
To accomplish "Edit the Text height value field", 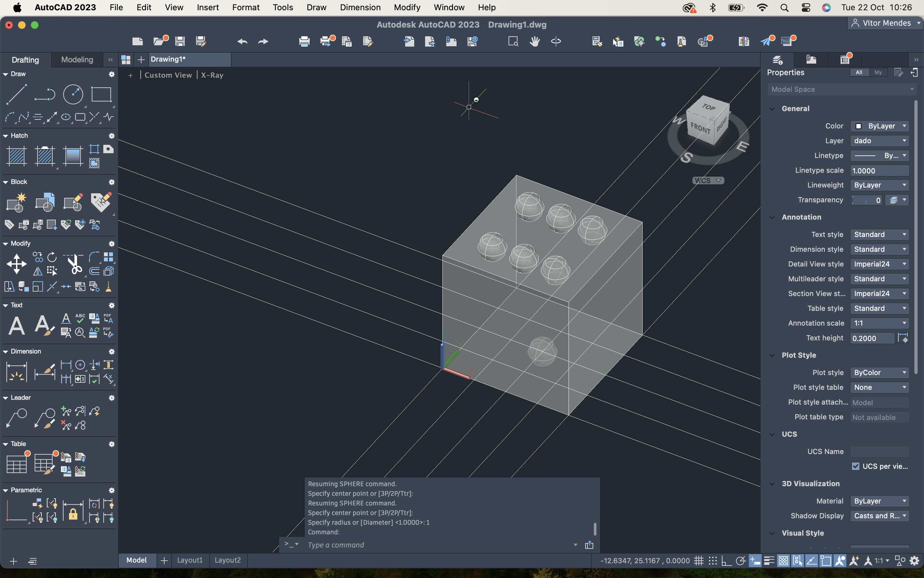I will click(872, 338).
